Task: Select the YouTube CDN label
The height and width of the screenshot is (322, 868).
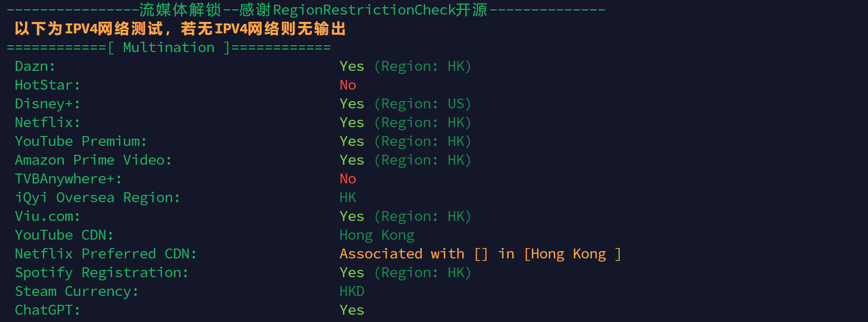Action: (64, 236)
